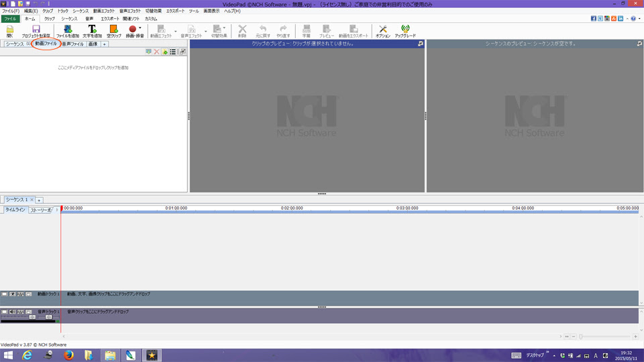The image size is (644, 362).
Task: Save project with プロジェクトを保存 icon
Action: 36,32
